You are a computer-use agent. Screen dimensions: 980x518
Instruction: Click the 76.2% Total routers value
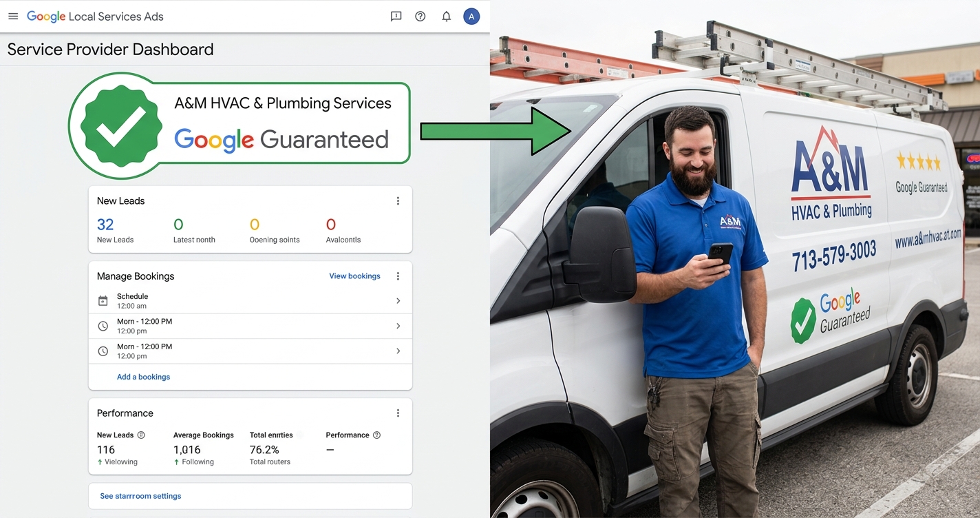pyautogui.click(x=264, y=450)
